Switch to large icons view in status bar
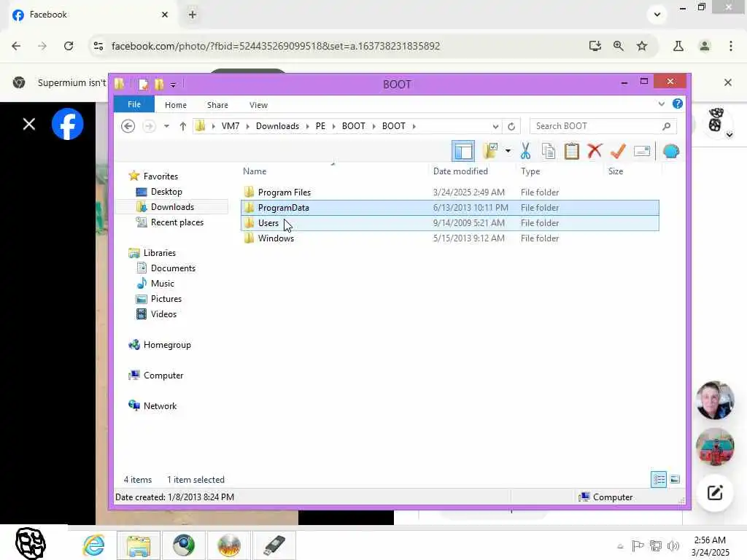The width and height of the screenshot is (747, 560). coord(675,479)
